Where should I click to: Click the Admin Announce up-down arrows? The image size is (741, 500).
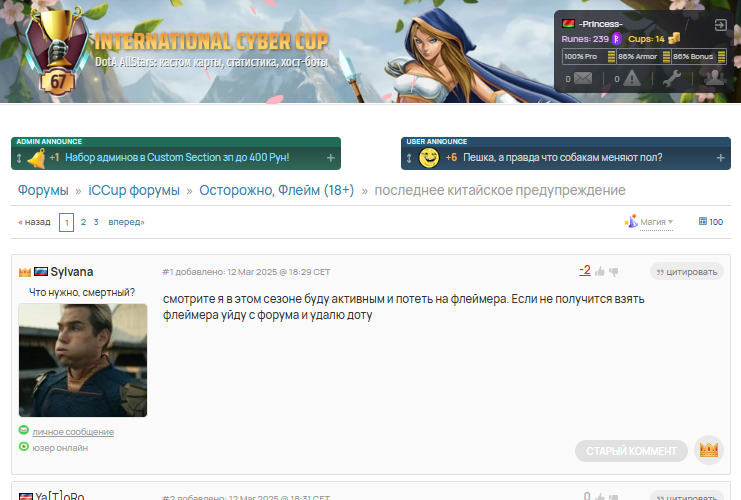tap(19, 158)
